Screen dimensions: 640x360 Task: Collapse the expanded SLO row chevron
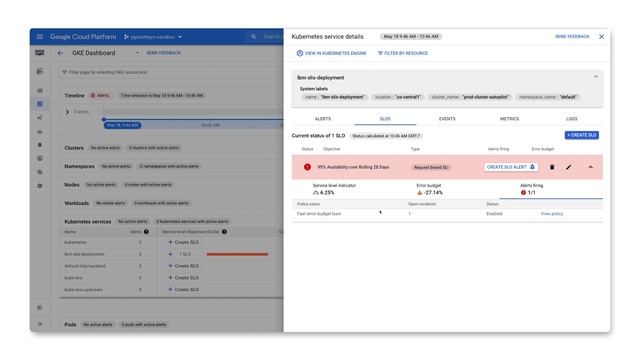pos(591,167)
